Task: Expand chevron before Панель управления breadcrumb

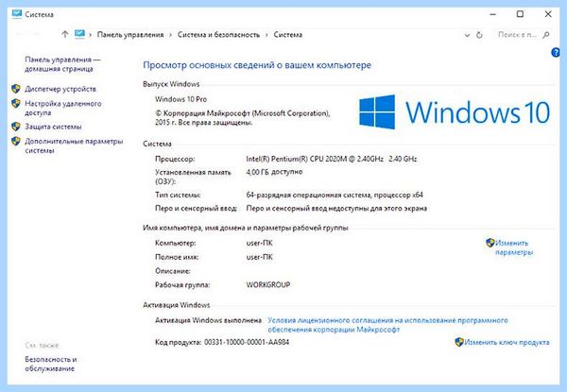Action: [x=90, y=35]
